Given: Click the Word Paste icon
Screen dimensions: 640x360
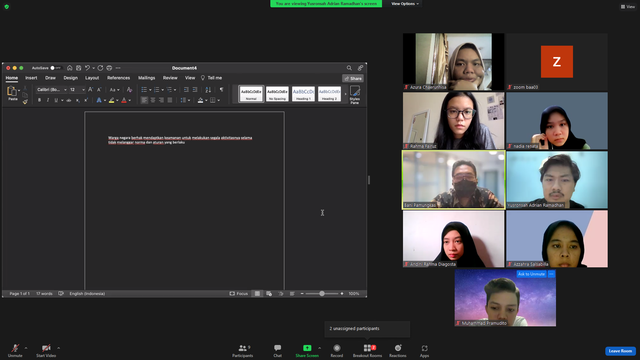Looking at the screenshot, I should coord(12,91).
